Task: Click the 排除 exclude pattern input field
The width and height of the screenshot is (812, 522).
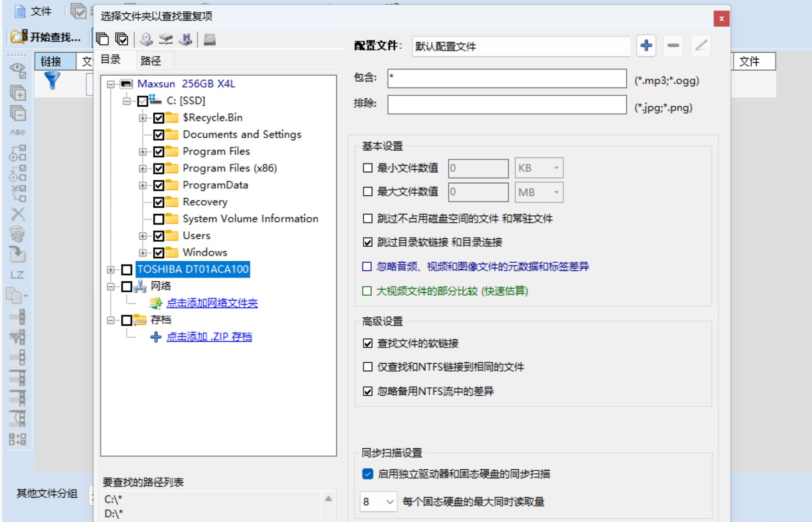Action: (x=507, y=105)
